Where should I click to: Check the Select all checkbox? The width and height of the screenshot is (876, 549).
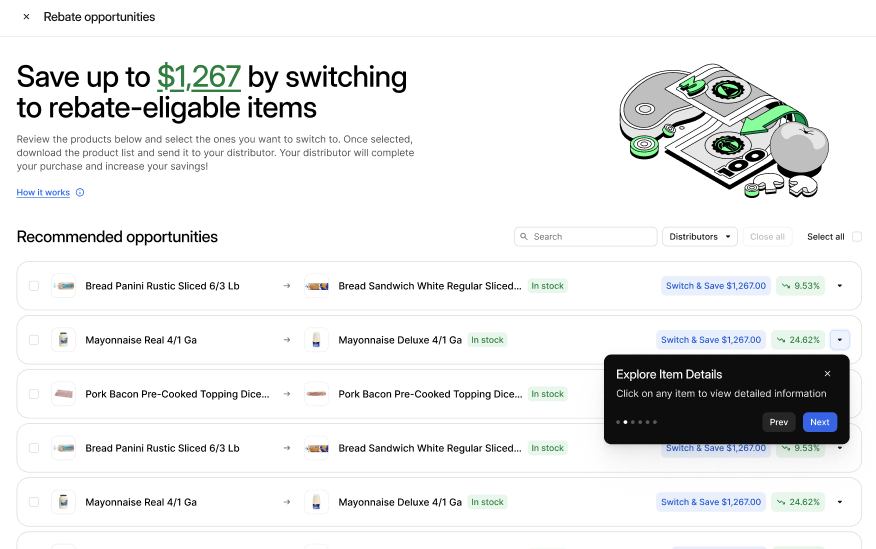(x=857, y=237)
